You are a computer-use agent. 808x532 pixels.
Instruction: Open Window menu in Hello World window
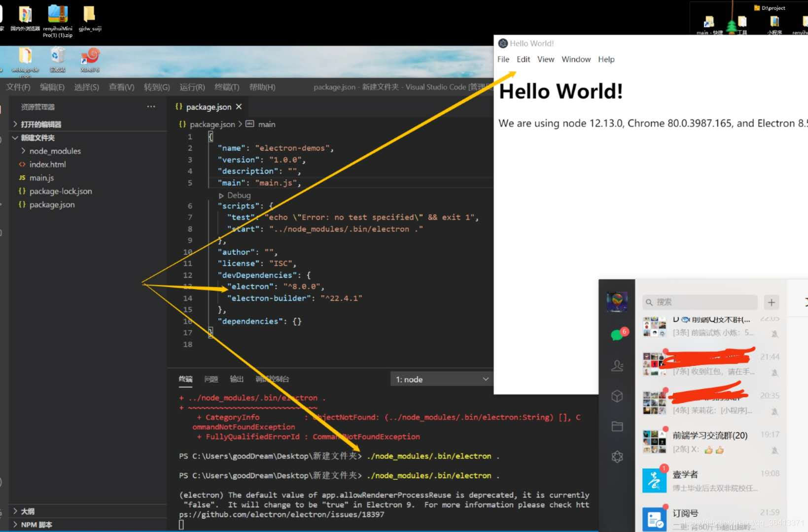[576, 59]
